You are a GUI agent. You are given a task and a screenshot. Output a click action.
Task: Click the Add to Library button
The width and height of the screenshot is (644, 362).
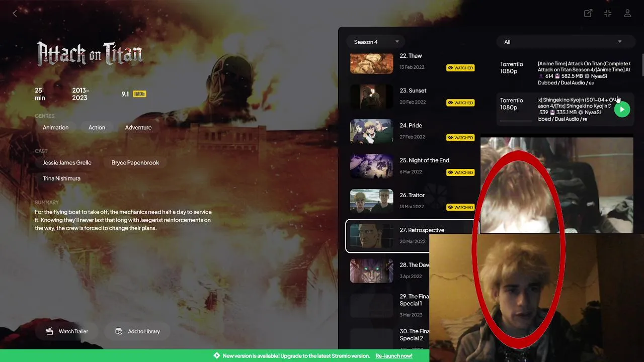click(137, 331)
